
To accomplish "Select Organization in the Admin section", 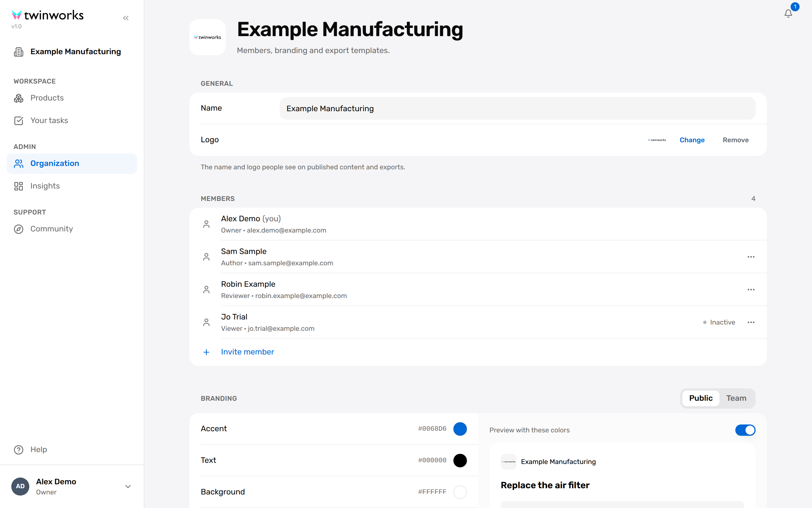I will [72, 164].
